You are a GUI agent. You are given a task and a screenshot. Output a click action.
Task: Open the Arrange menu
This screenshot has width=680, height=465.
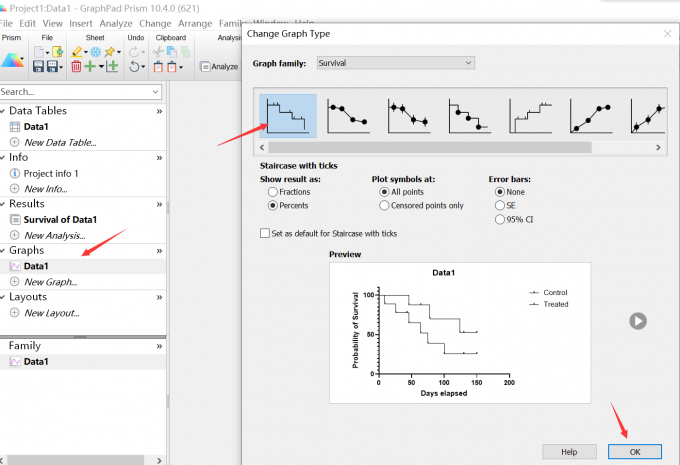point(195,23)
